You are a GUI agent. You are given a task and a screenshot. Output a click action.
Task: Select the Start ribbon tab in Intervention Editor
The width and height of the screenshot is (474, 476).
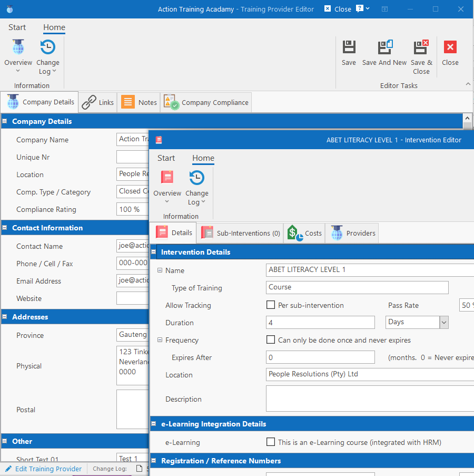tap(166, 158)
